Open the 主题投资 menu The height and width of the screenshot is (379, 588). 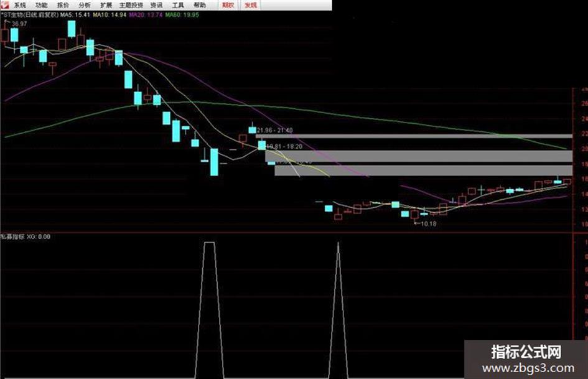click(x=131, y=5)
